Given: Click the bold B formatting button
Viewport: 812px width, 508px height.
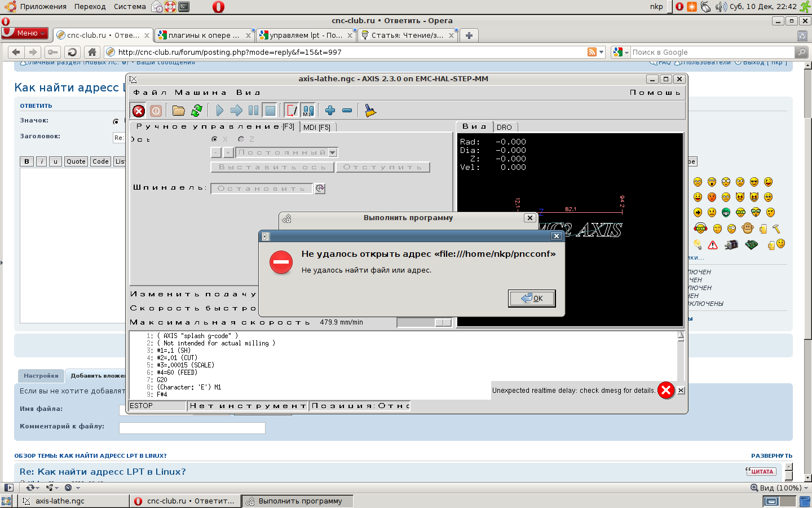Looking at the screenshot, I should coord(27,161).
